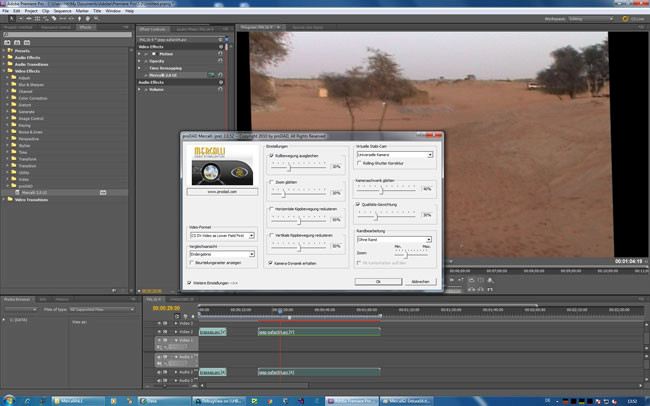Screen dimensions: 650x406
Task: Open the Mercalli2 taskbar button
Action: point(406,401)
